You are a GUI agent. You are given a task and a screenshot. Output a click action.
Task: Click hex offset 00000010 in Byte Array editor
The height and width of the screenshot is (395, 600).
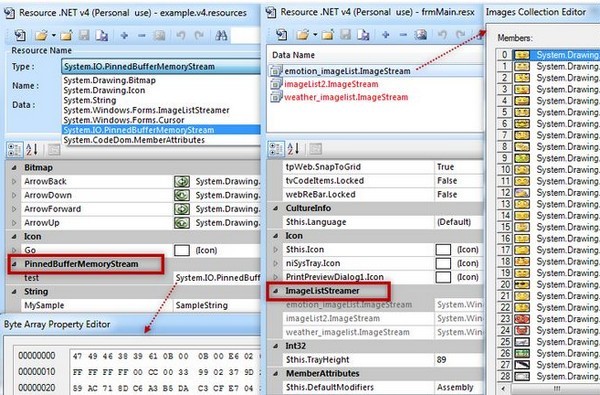click(37, 372)
